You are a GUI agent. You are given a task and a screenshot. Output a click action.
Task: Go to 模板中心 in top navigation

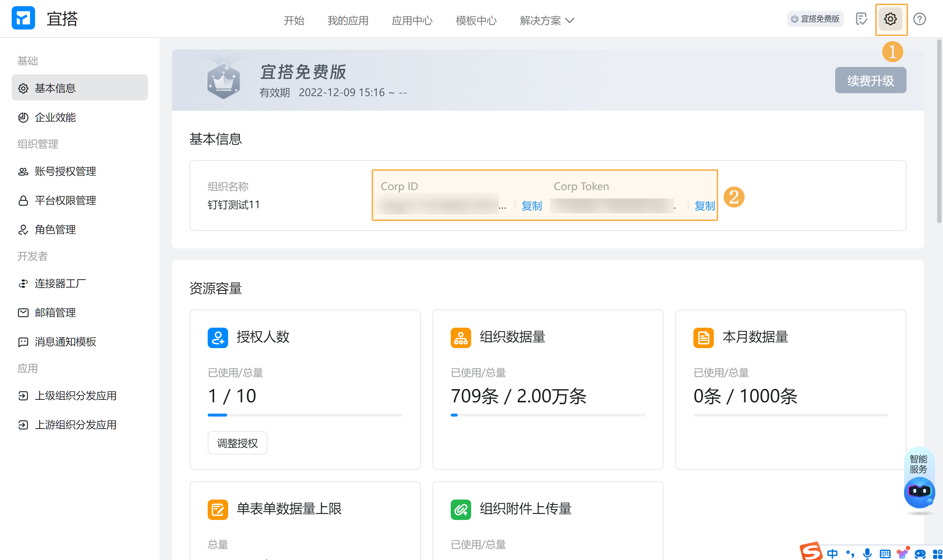476,20
